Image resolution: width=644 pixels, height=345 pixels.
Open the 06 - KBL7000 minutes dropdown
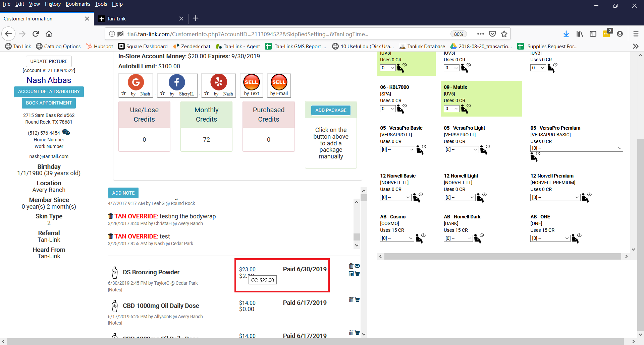click(x=388, y=109)
